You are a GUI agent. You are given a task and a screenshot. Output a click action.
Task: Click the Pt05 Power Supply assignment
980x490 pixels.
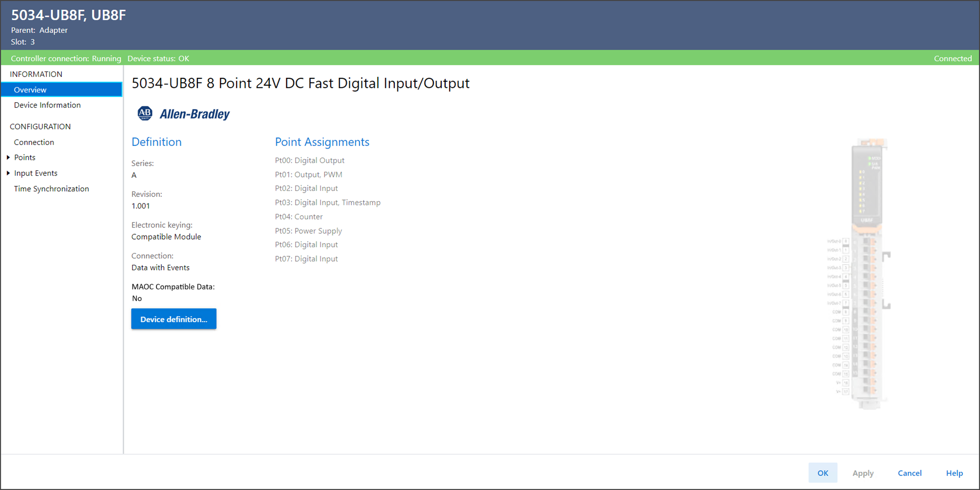(308, 231)
